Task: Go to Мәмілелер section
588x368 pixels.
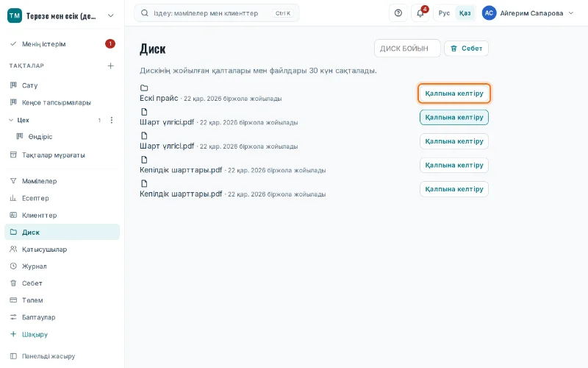Action: coord(62,181)
